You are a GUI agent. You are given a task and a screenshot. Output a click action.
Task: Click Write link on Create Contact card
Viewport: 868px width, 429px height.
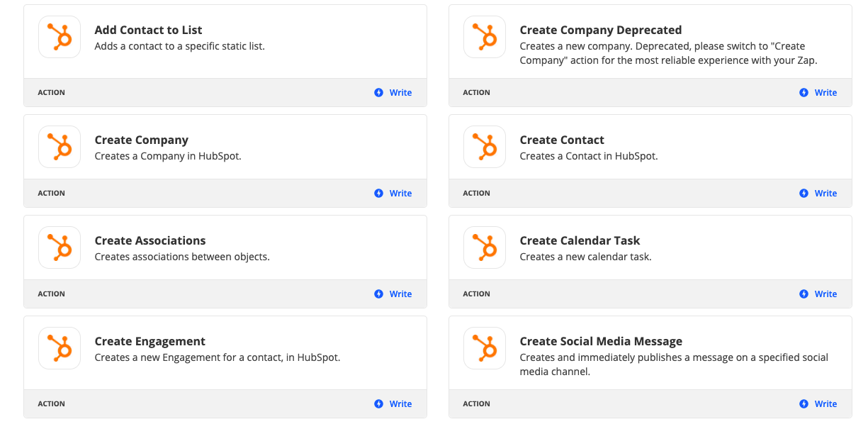point(825,194)
